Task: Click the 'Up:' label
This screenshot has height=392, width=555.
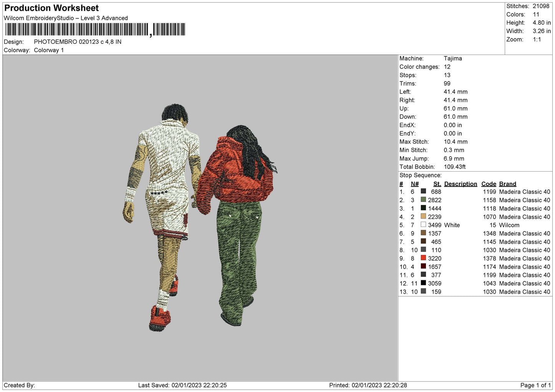Action: point(404,109)
